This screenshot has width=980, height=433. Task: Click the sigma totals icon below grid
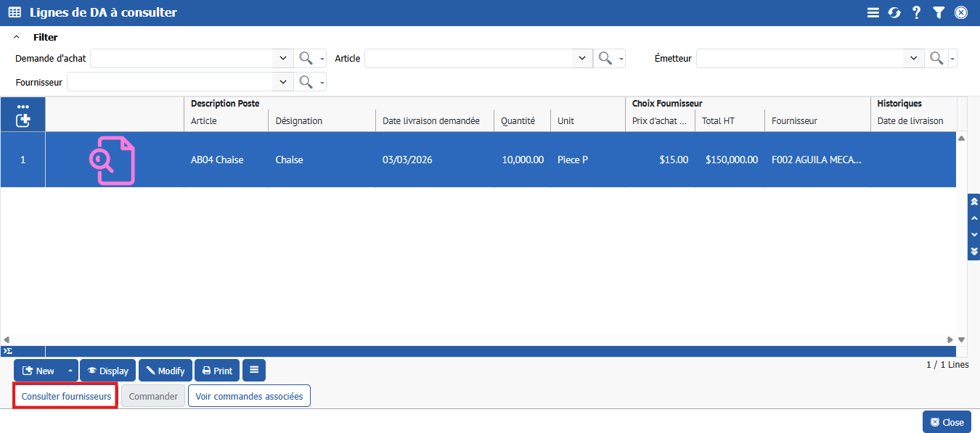coord(7,351)
